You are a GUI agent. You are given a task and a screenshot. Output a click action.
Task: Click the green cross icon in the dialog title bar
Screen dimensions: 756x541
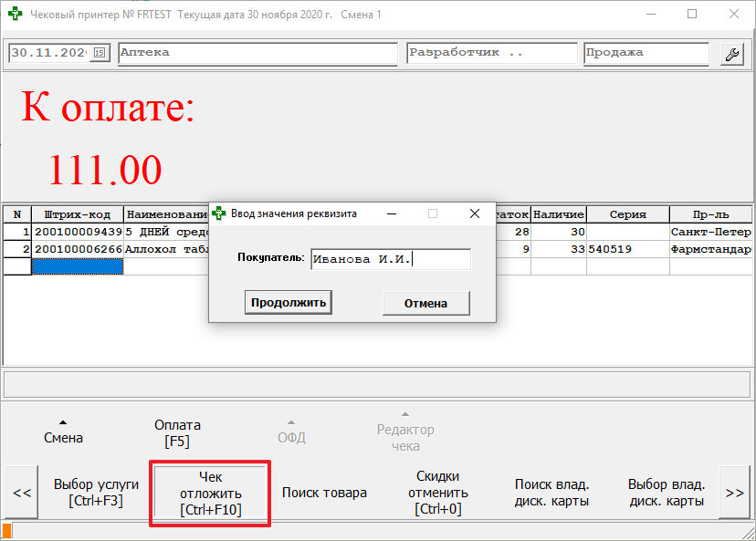219,213
